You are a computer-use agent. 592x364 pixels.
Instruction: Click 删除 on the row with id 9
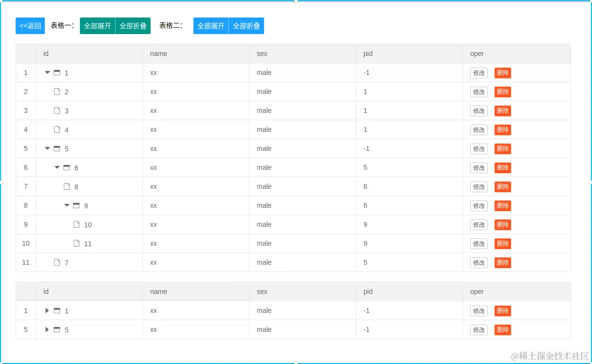503,206
